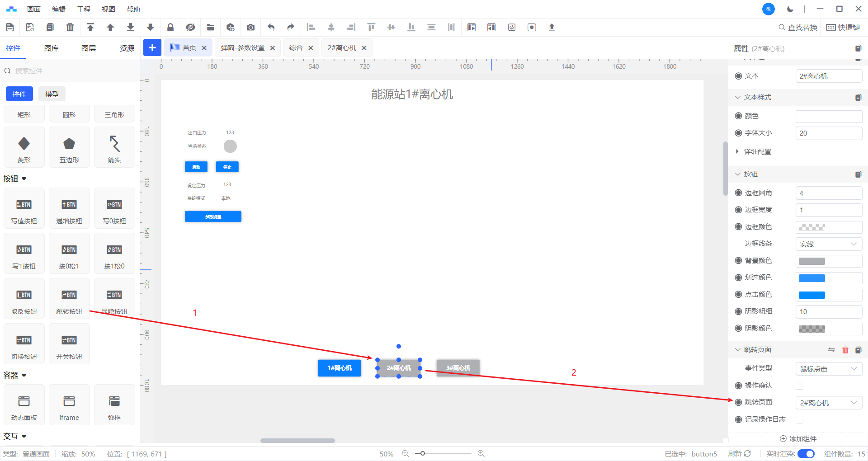Enable the 操作确认 checkbox
The width and height of the screenshot is (868, 461).
point(799,386)
